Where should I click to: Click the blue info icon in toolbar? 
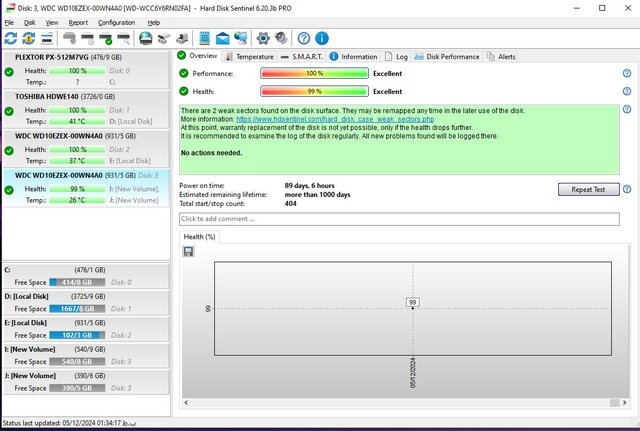click(321, 38)
